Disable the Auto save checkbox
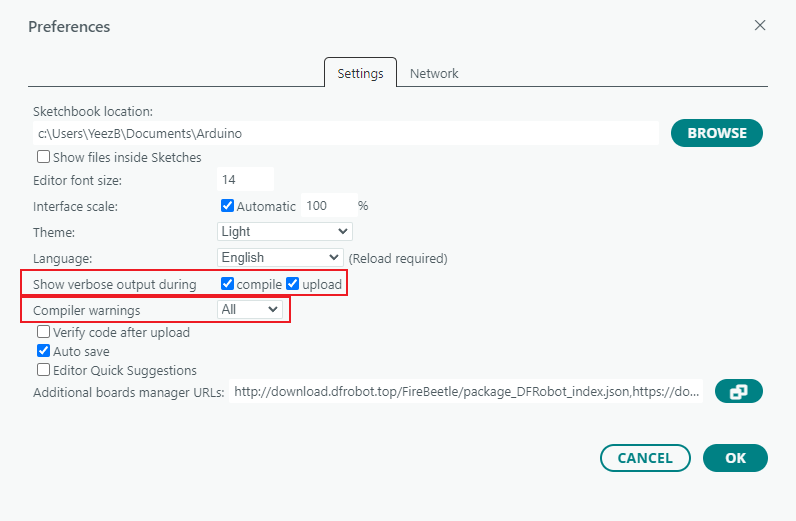 tap(44, 351)
